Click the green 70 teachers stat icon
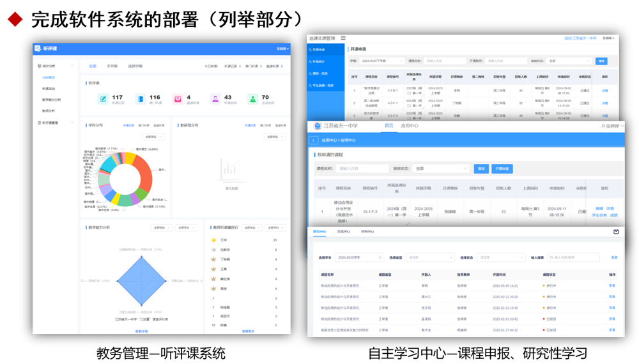Image resolution: width=639 pixels, height=364 pixels. [252, 99]
